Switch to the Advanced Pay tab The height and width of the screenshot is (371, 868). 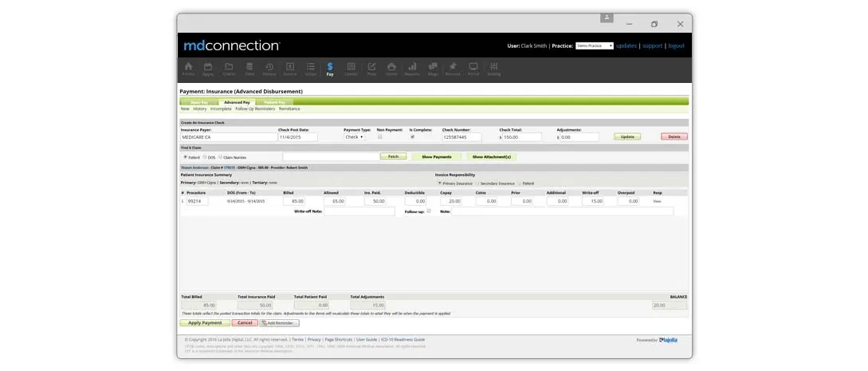pyautogui.click(x=237, y=102)
